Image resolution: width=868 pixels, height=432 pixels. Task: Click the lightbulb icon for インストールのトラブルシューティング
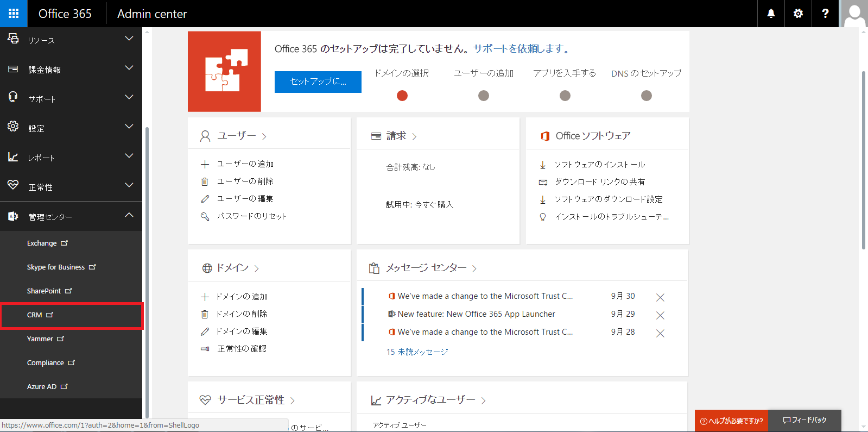(543, 217)
